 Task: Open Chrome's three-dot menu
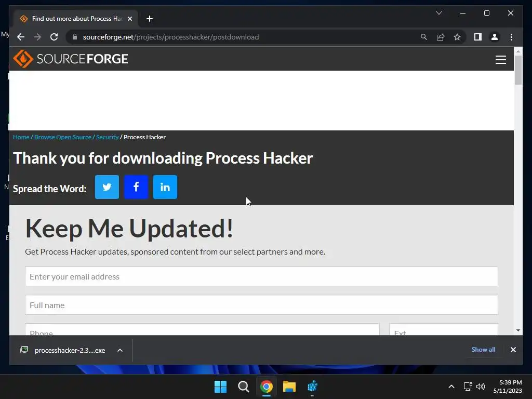pyautogui.click(x=511, y=37)
